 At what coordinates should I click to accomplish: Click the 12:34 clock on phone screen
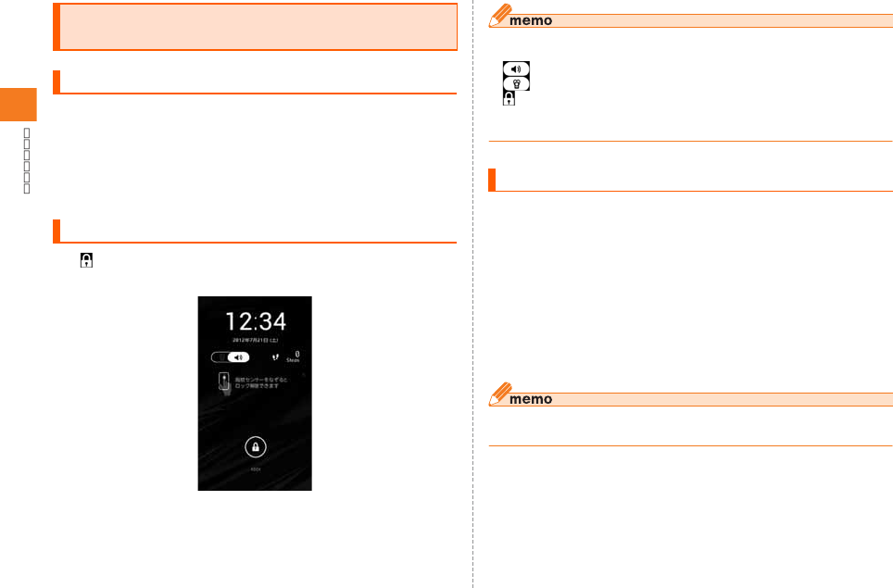tap(256, 321)
